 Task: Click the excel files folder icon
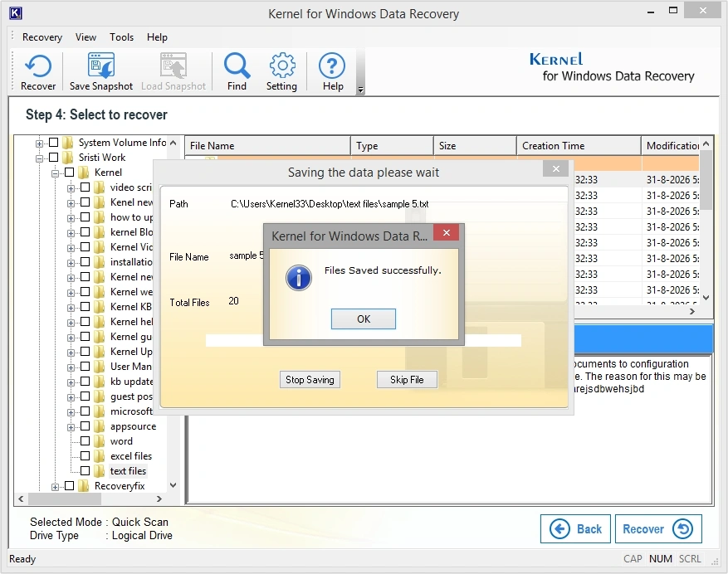pyautogui.click(x=100, y=455)
